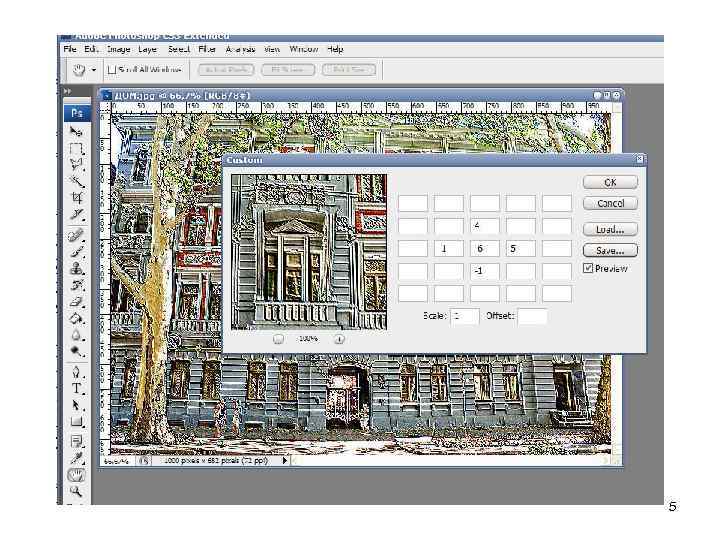Select the Horizontal Type tool
This screenshot has height=540, width=720.
[x=76, y=388]
